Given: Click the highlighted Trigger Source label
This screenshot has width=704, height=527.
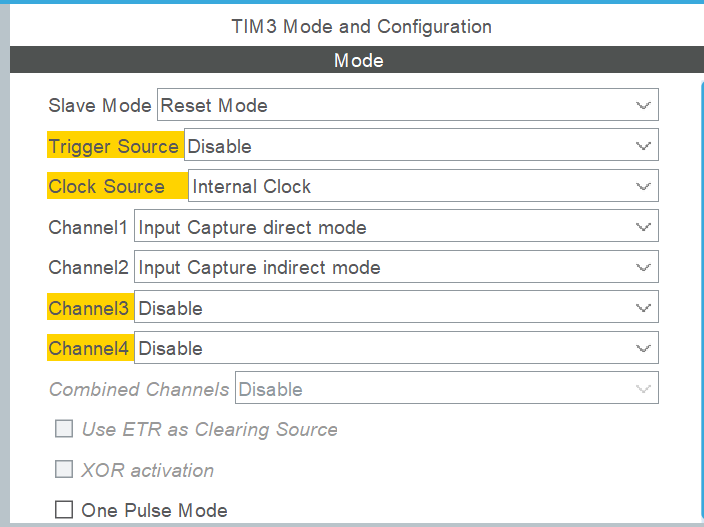Looking at the screenshot, I should pos(115,145).
